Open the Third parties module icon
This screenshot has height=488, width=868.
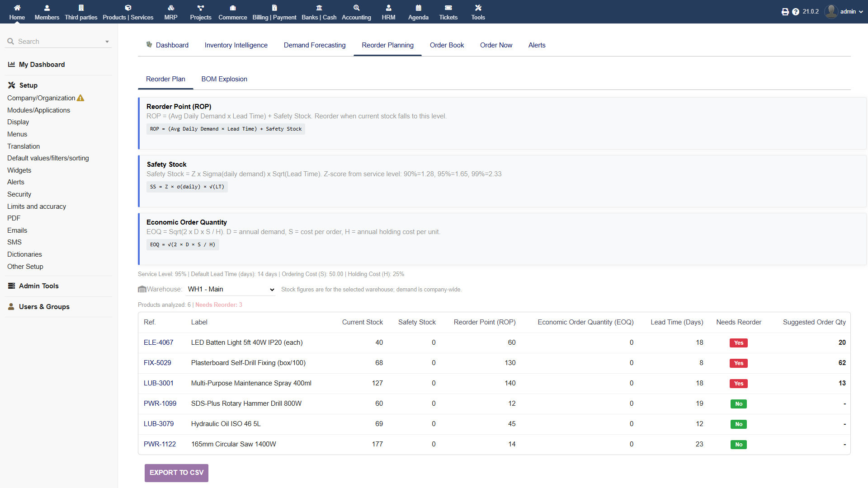point(81,8)
